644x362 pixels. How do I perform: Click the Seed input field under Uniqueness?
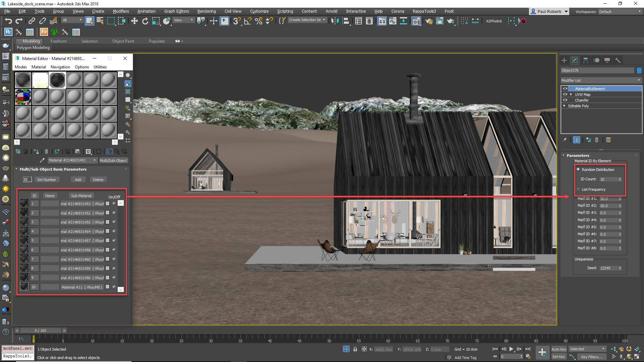pyautogui.click(x=609, y=268)
